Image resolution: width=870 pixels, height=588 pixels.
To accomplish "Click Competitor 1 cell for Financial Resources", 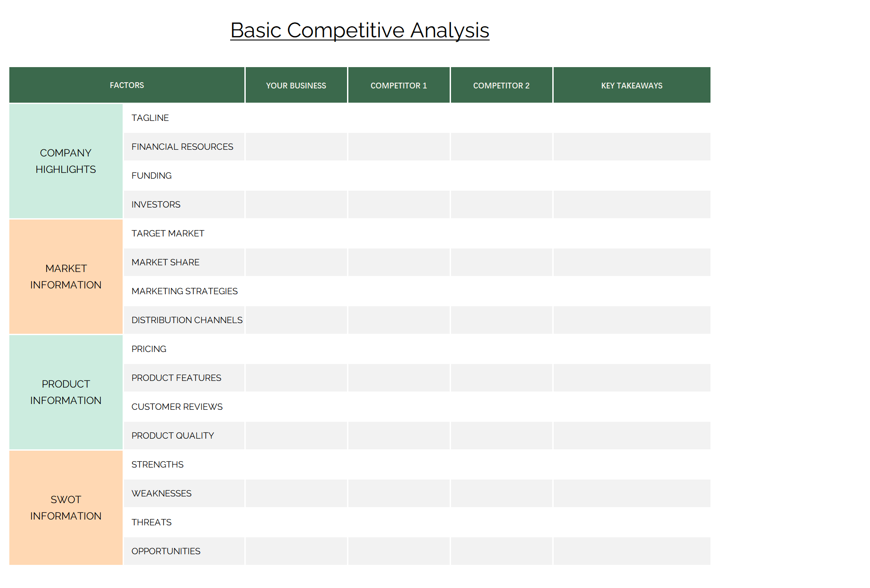I will (399, 147).
